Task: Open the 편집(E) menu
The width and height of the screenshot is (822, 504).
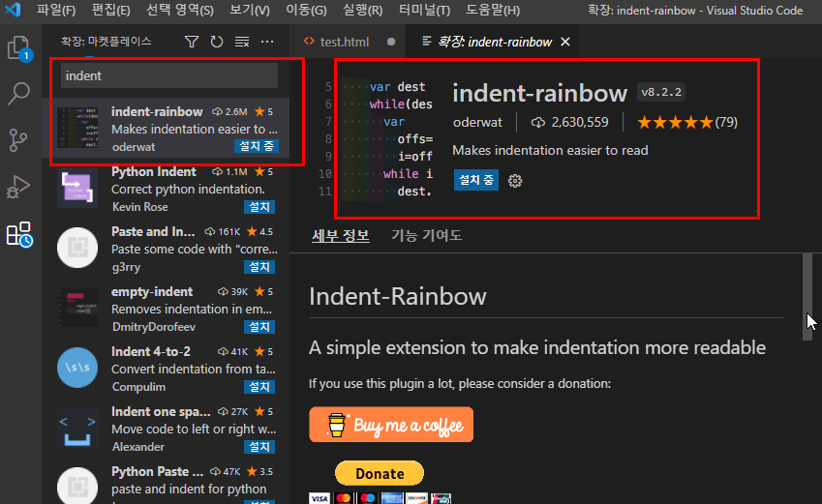Action: 110,10
